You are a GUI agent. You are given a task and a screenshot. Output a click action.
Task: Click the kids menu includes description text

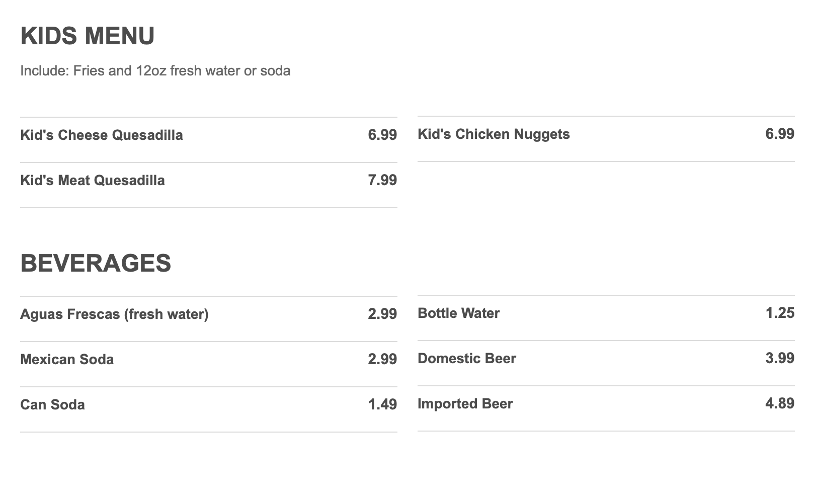[155, 71]
